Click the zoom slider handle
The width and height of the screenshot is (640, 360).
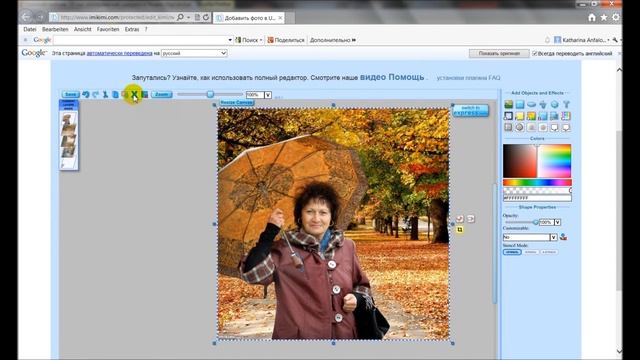click(210, 94)
